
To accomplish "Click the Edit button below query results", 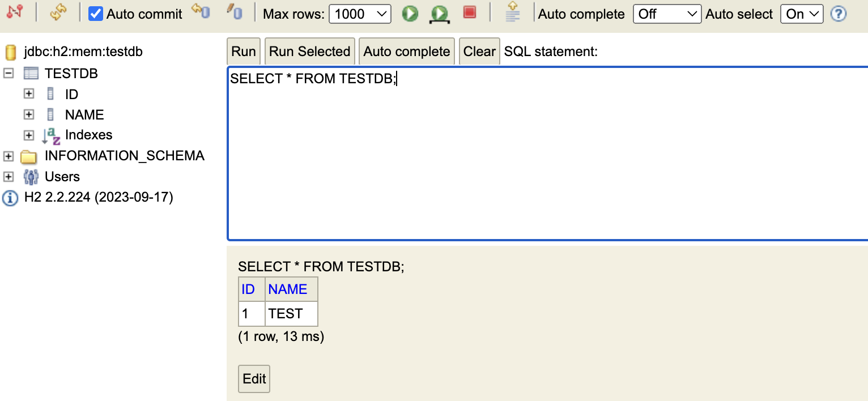I will (253, 378).
